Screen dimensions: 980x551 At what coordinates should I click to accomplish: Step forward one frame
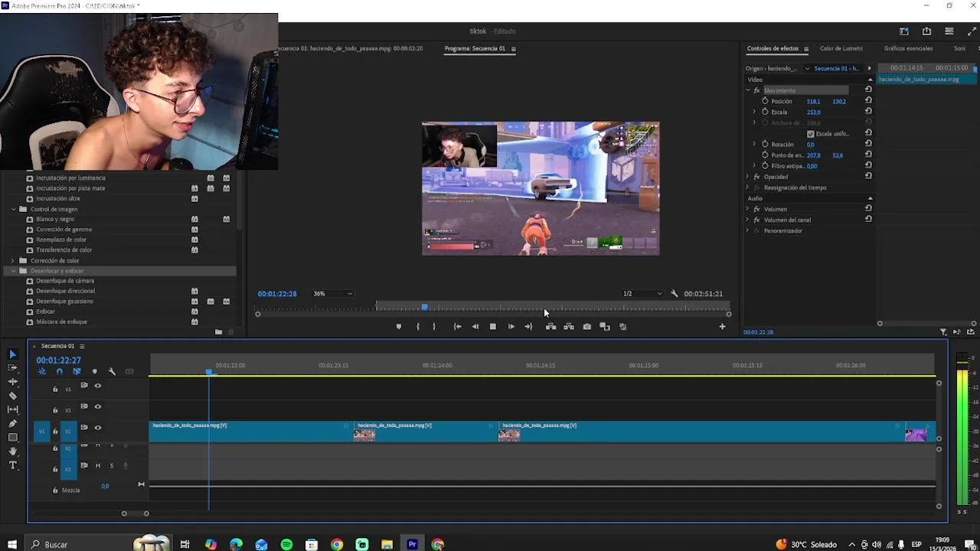(x=511, y=327)
